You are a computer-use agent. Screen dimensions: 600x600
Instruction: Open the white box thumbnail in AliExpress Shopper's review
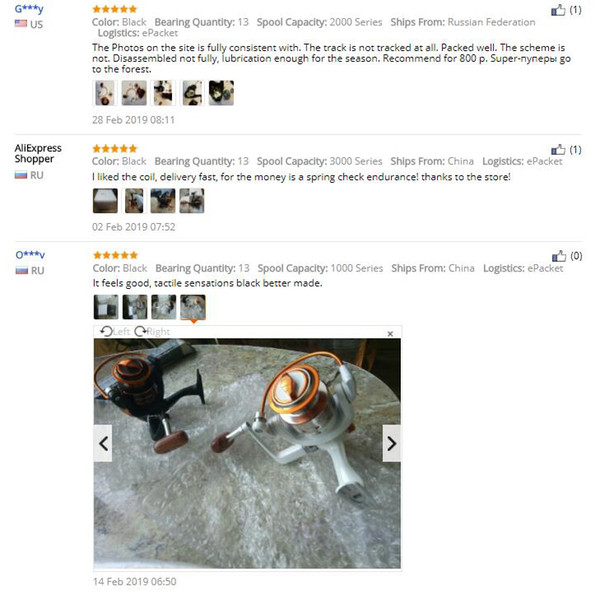click(105, 201)
